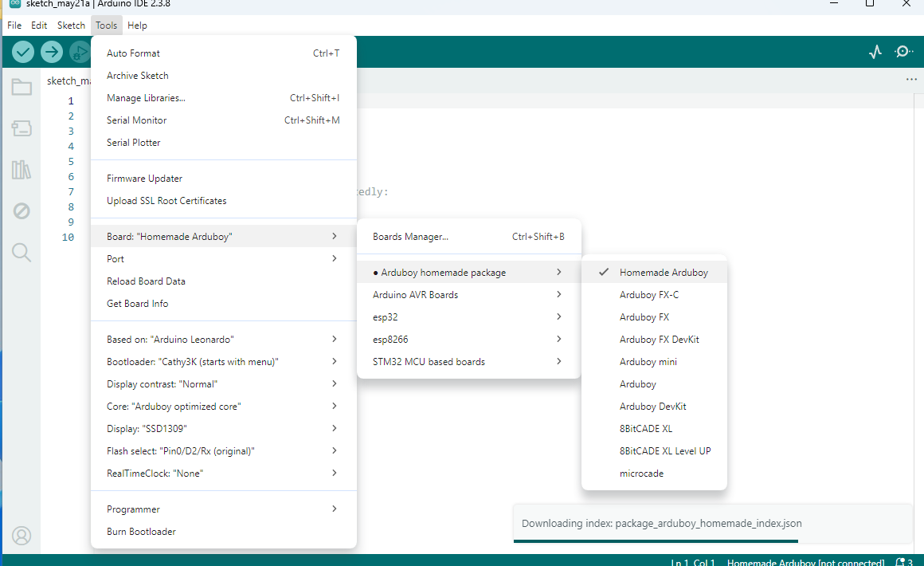This screenshot has height=566, width=924.
Task: Expand Flash select: Pin0/D2/Rx submenu
Action: [224, 451]
